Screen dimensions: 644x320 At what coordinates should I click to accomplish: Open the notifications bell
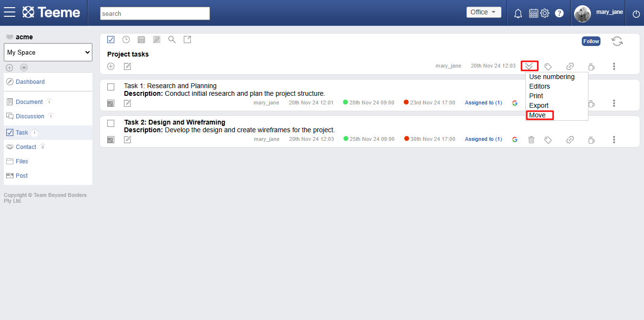pyautogui.click(x=518, y=13)
